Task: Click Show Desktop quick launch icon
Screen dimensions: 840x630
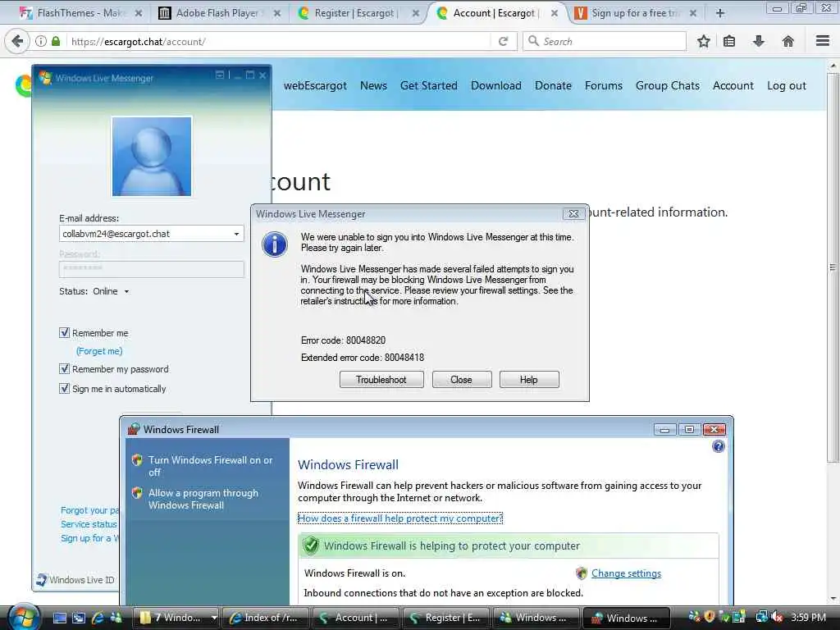Action: [59, 618]
